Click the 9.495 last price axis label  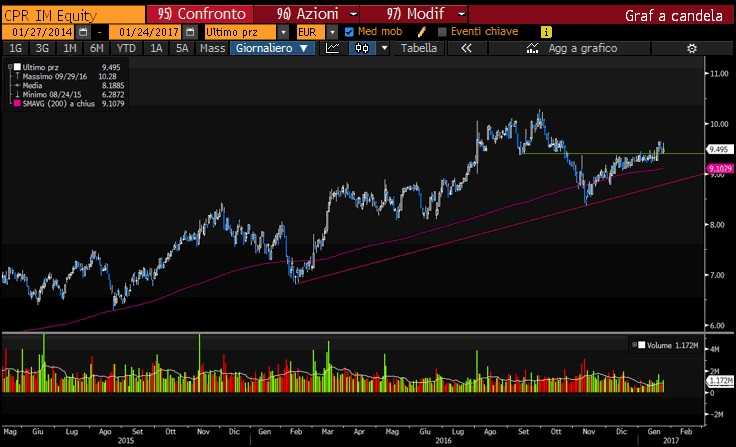tap(720, 149)
